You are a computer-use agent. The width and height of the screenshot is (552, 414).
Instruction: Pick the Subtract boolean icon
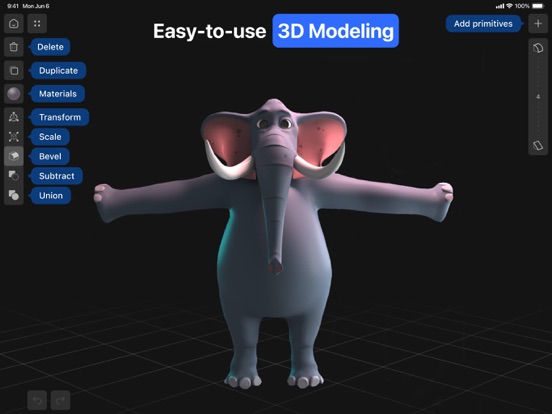tap(14, 175)
